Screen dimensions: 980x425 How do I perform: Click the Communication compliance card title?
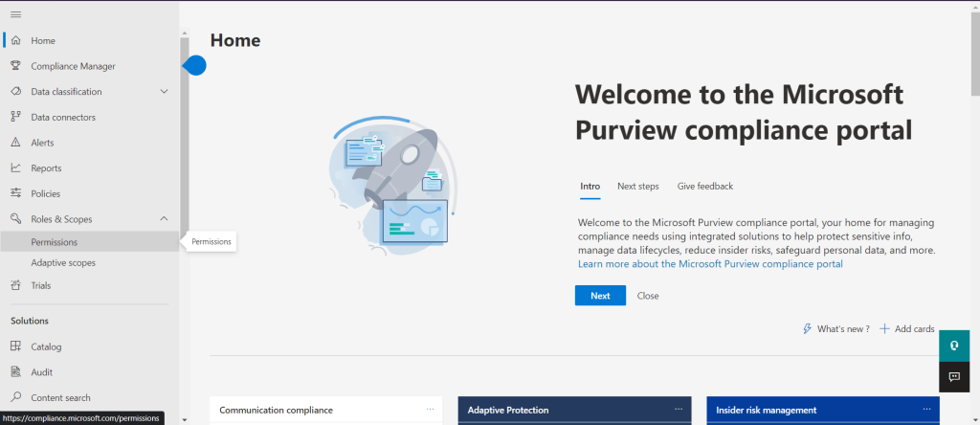pyautogui.click(x=277, y=410)
